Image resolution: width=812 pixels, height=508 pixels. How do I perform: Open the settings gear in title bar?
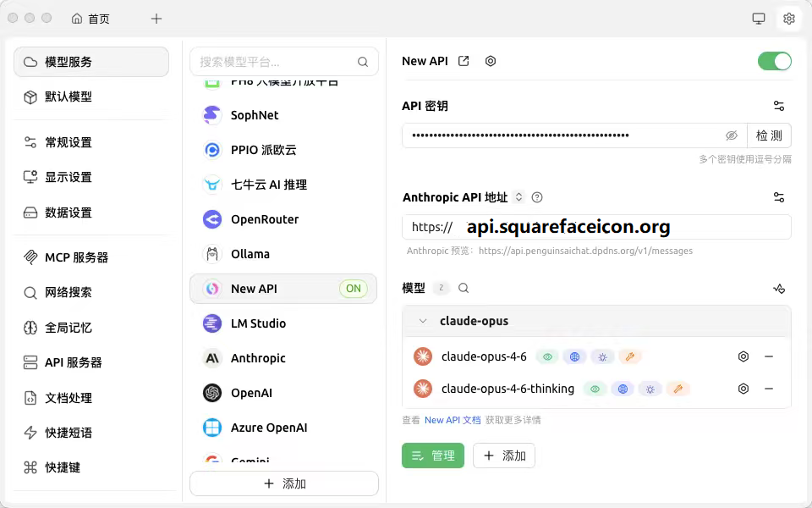[789, 19]
